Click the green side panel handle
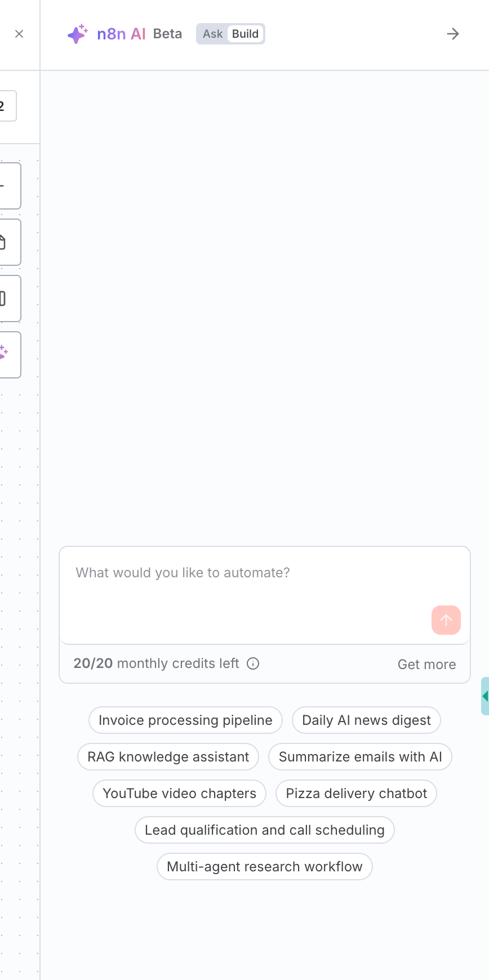489x980 pixels. (484, 696)
